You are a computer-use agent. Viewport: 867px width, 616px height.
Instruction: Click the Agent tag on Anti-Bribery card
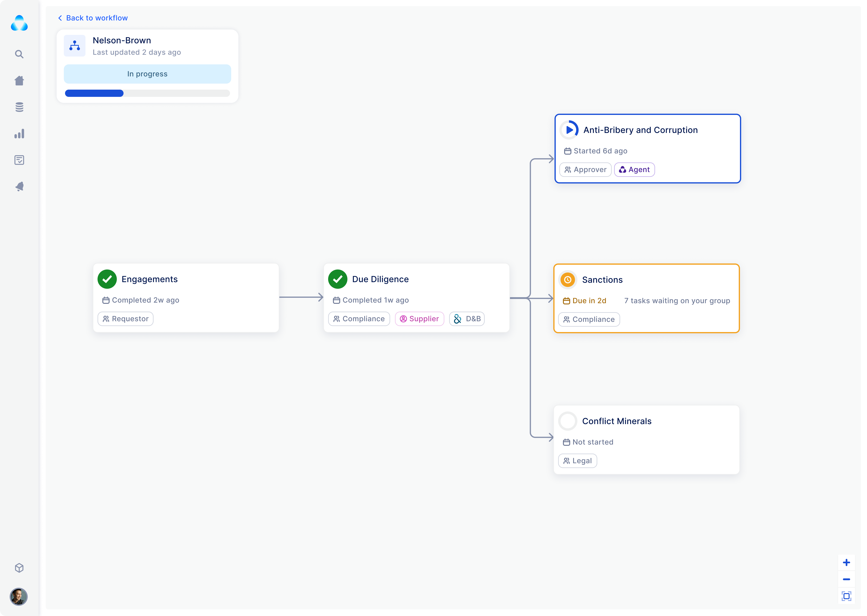pos(634,170)
